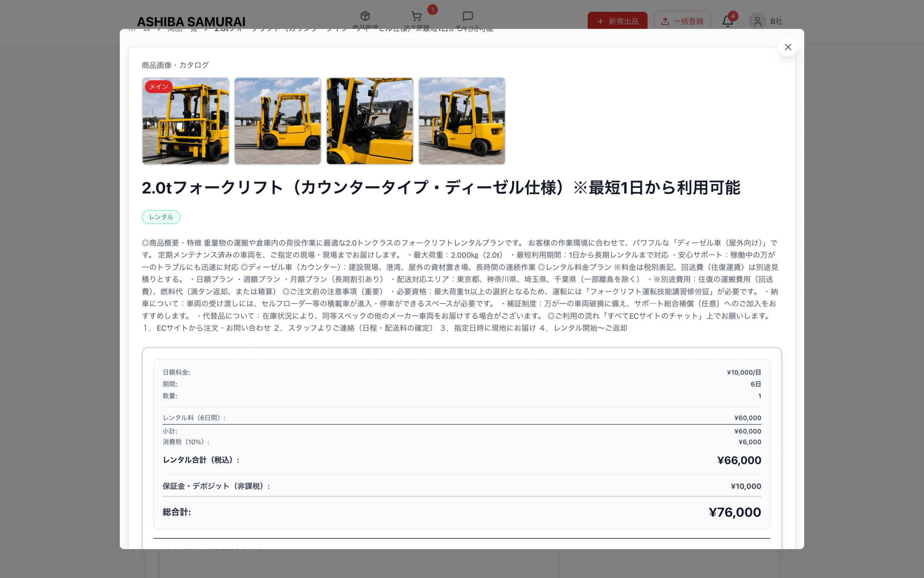Click the ¥6,000 consumption tax value

750,442
